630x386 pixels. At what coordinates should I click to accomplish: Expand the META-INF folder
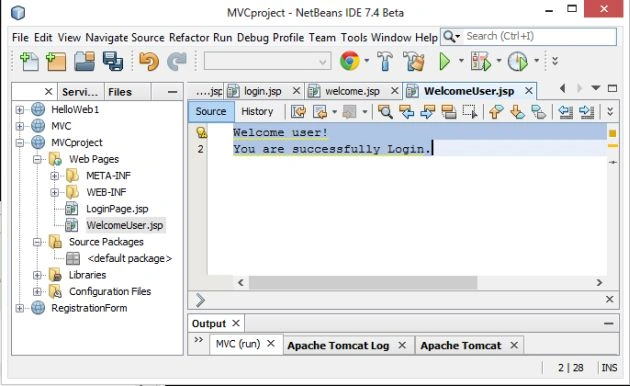[x=55, y=176]
